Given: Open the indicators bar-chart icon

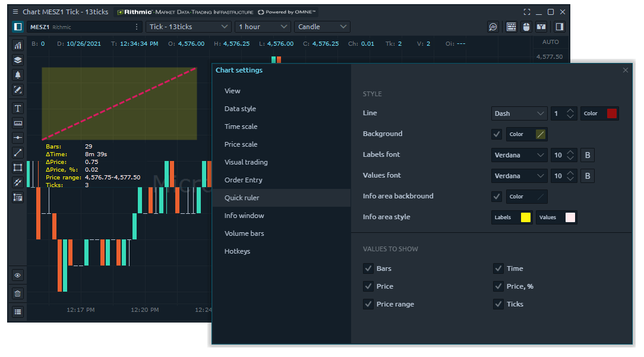Looking at the screenshot, I should click(18, 45).
